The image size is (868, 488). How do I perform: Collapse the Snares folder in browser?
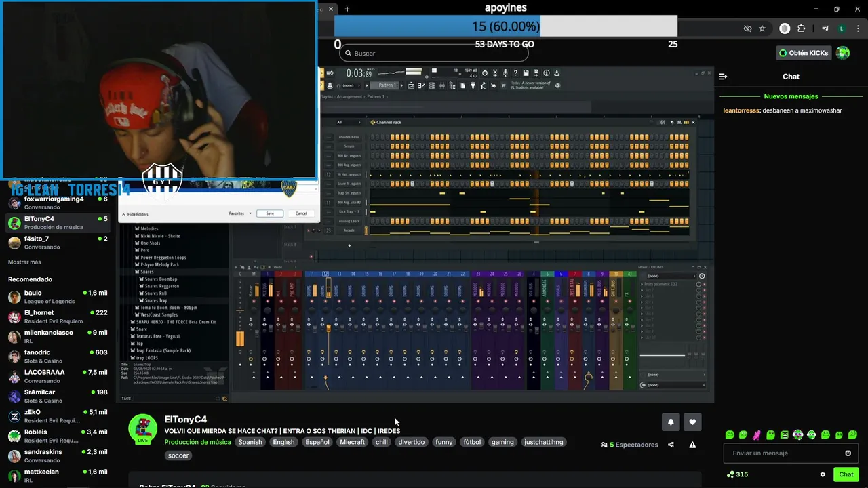tap(147, 272)
